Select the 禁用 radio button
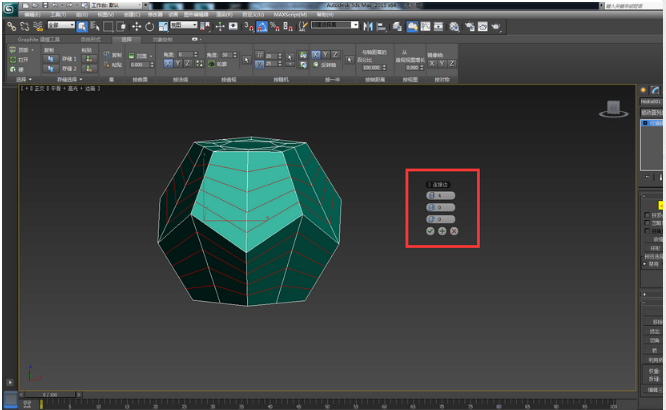Viewport: 666px width, 410px height. (x=645, y=264)
